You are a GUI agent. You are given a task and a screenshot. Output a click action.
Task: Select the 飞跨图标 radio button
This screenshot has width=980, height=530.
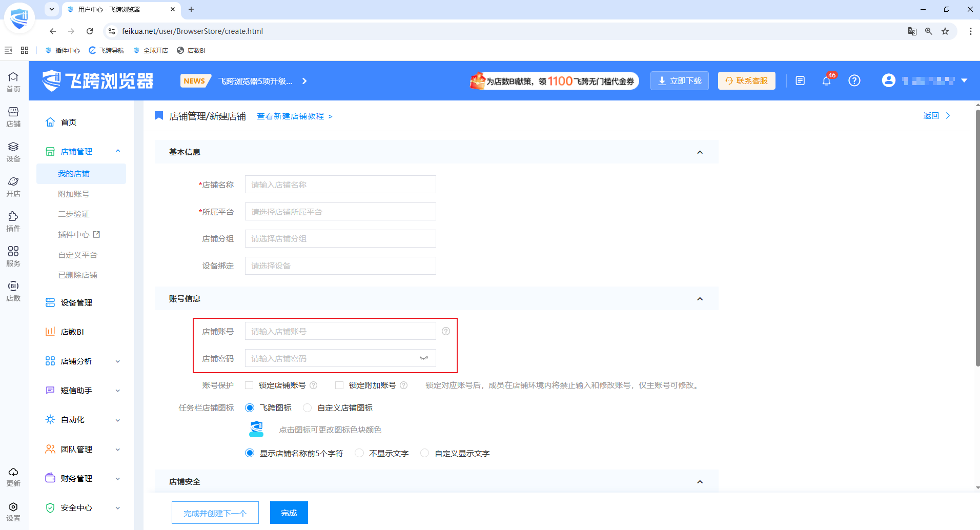[250, 407]
